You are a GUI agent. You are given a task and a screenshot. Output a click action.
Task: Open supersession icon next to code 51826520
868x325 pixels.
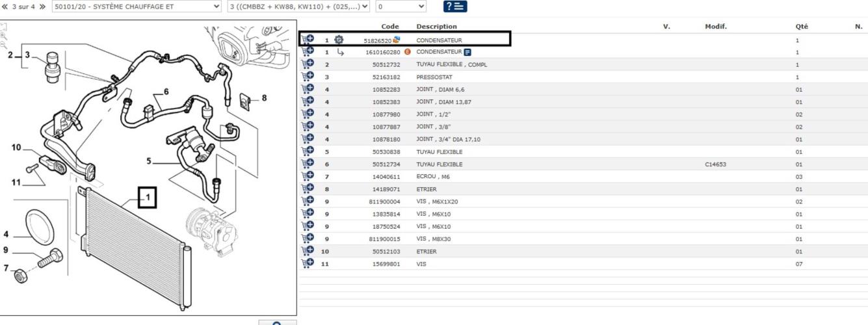[x=397, y=40]
